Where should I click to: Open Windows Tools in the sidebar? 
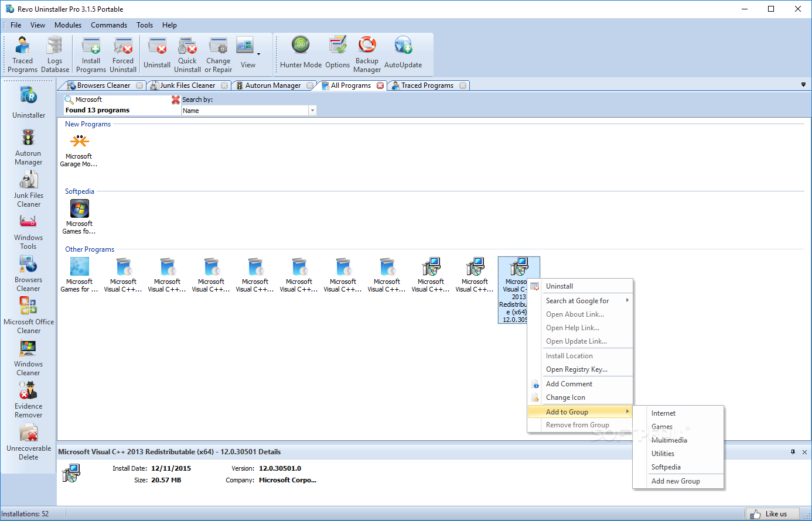tap(29, 231)
